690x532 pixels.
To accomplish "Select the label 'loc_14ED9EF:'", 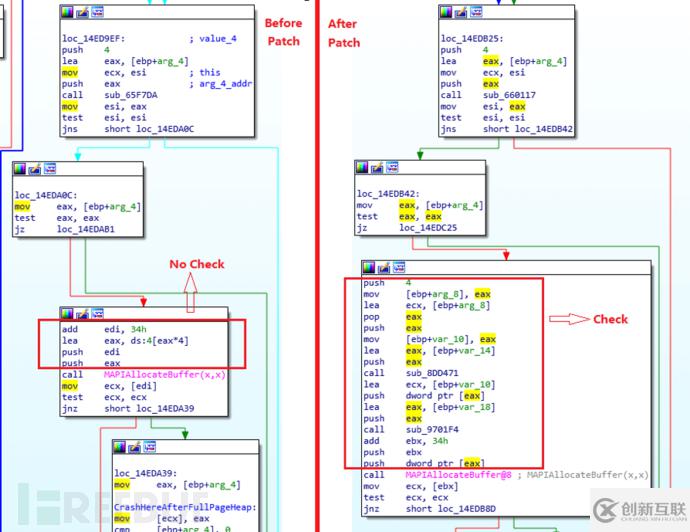I will (x=93, y=39).
